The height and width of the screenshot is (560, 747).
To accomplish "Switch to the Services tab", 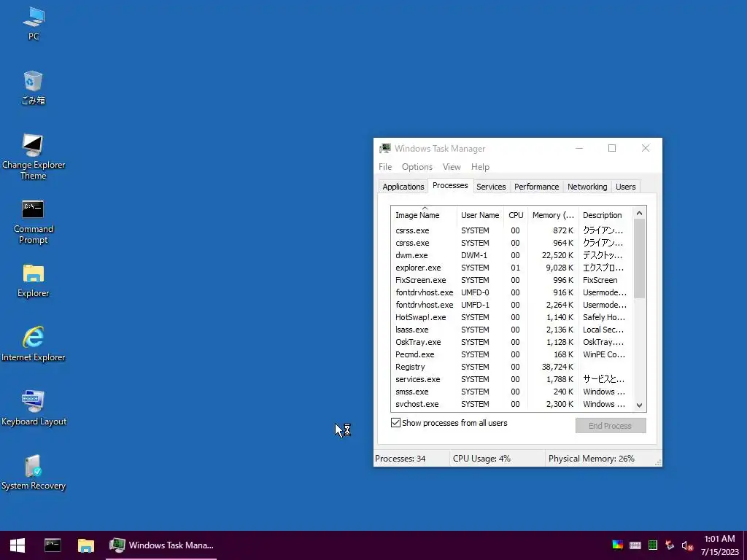I will (491, 187).
